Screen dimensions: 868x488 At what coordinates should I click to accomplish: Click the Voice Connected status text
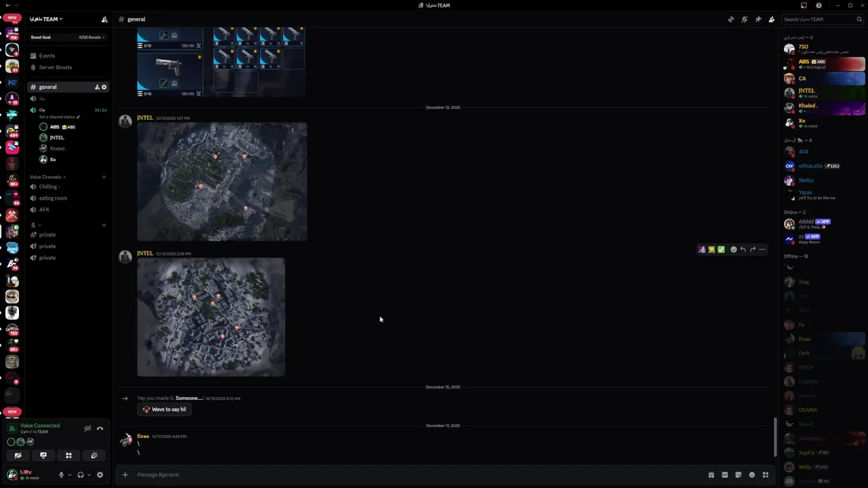[40, 426]
